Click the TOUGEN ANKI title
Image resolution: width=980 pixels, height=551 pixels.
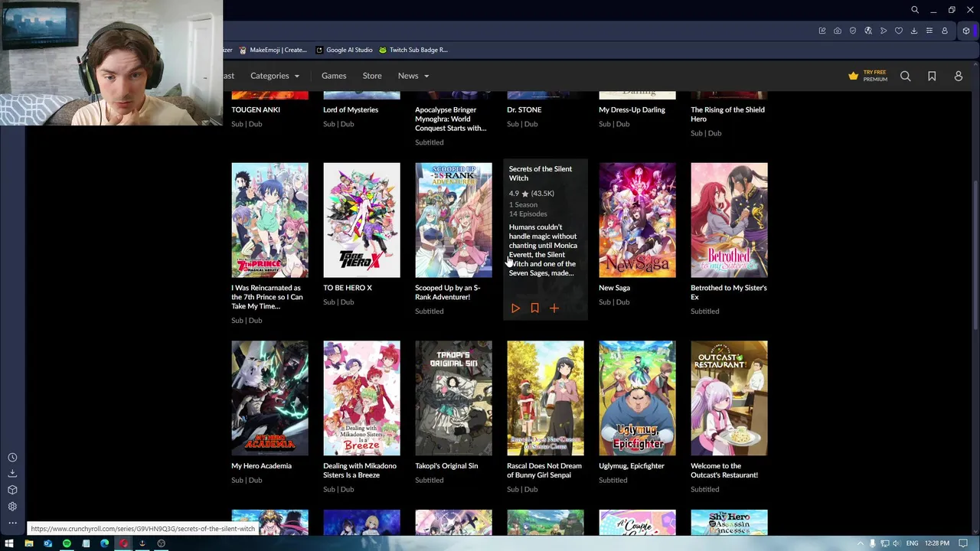coord(256,109)
